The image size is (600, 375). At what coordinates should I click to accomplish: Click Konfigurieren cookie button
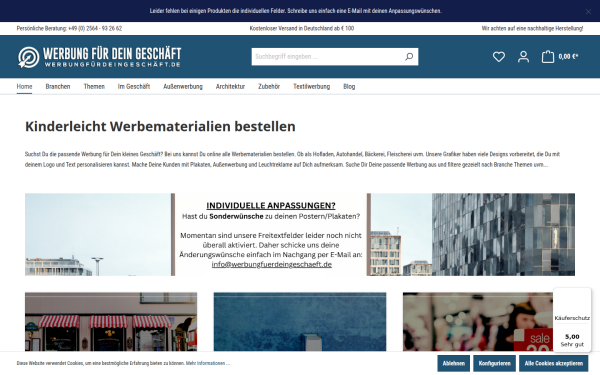pyautogui.click(x=494, y=363)
